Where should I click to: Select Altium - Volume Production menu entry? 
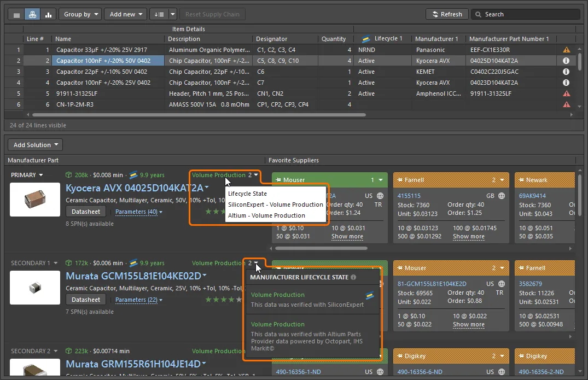pyautogui.click(x=266, y=215)
